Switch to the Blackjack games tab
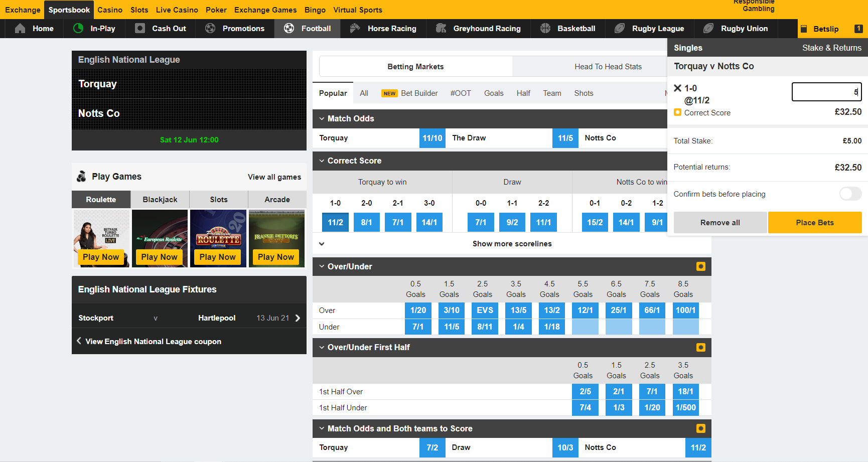Screen dimensions: 868x462 coord(159,199)
